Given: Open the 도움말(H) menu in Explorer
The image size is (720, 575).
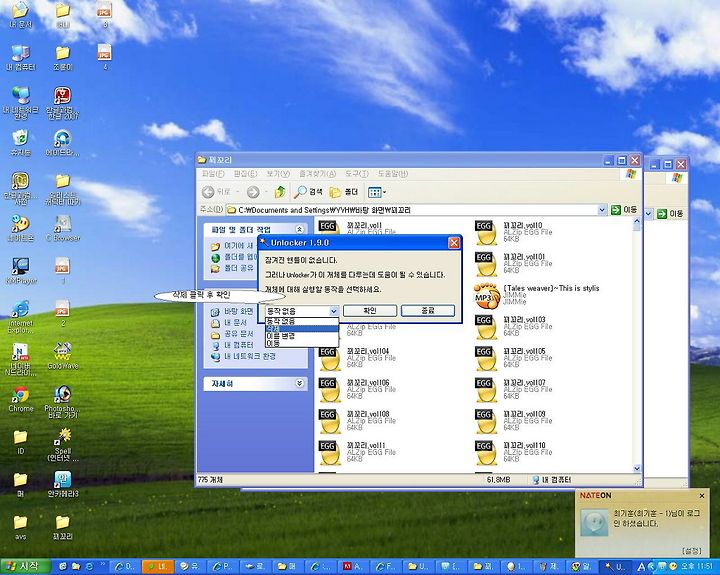Looking at the screenshot, I should point(393,174).
